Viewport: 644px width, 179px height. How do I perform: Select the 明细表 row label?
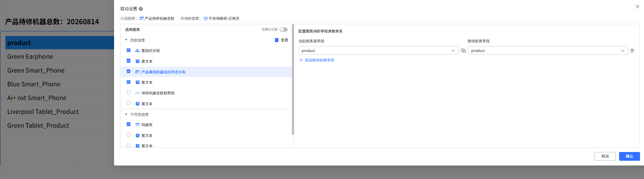tap(147, 125)
